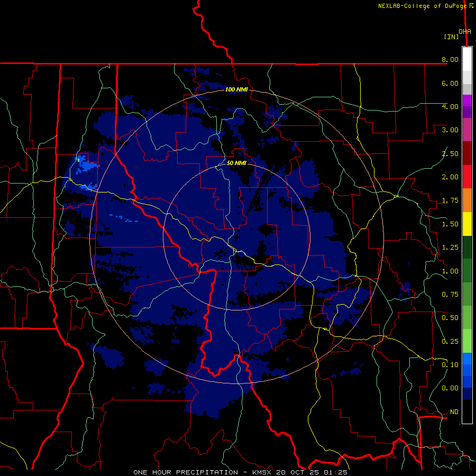Click the 0.50 legend value
This screenshot has width=476, height=476.
point(450,318)
